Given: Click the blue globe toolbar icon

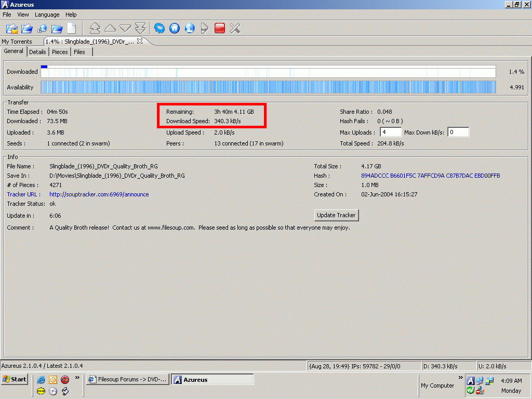Looking at the screenshot, I should click(190, 28).
